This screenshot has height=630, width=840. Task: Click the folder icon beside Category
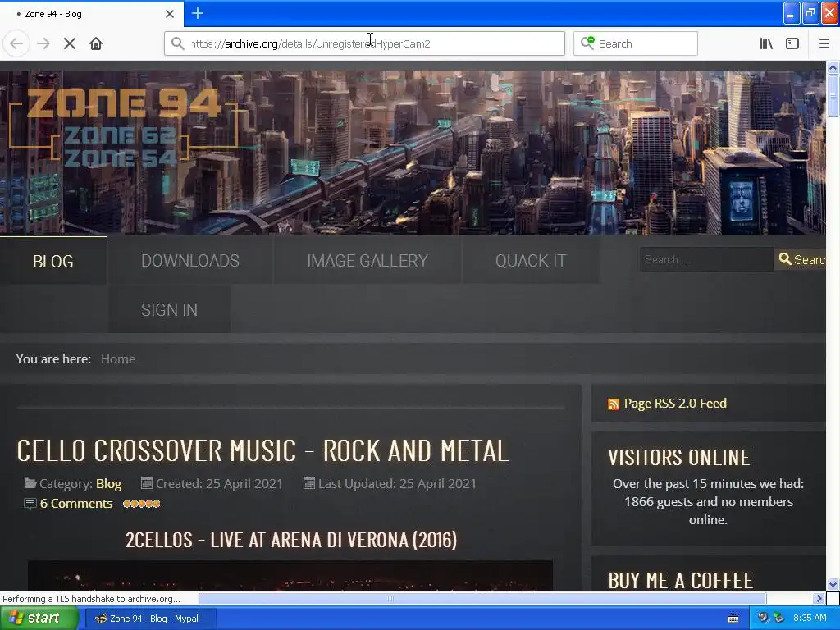tap(30, 483)
